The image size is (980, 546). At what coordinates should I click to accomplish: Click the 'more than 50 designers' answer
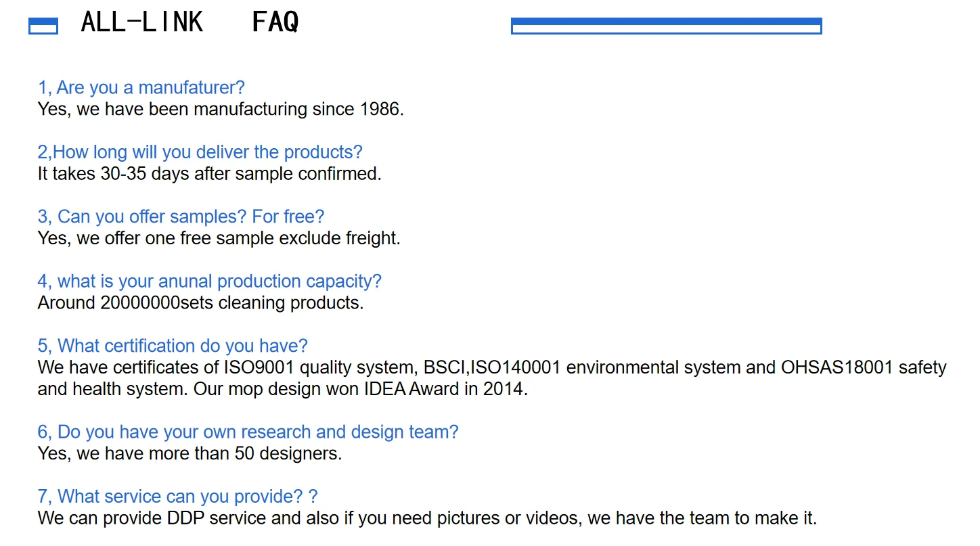click(x=190, y=453)
